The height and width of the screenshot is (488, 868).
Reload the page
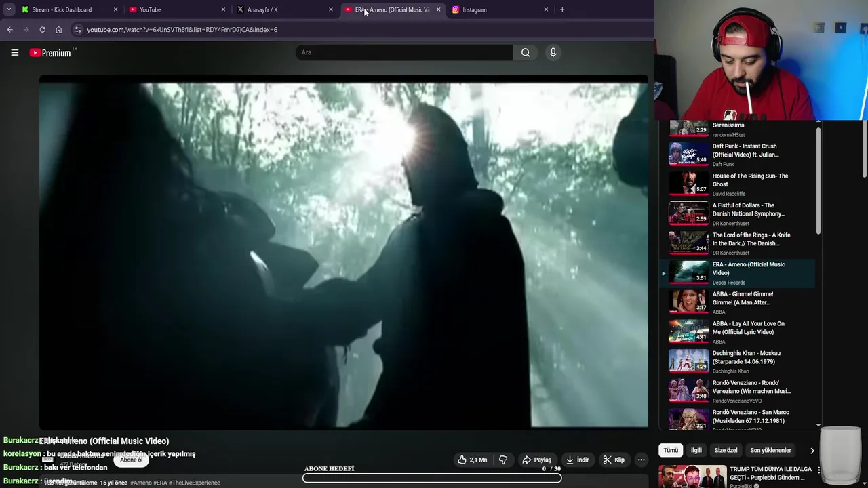[42, 29]
